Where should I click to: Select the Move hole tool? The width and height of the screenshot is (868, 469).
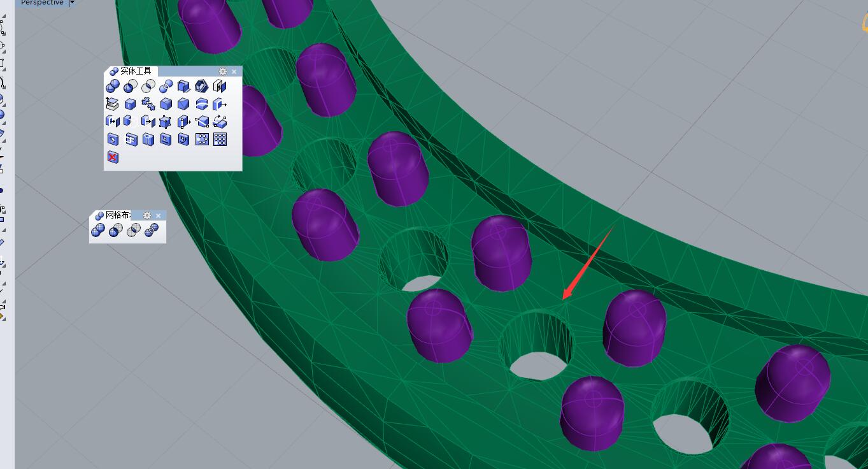166,140
